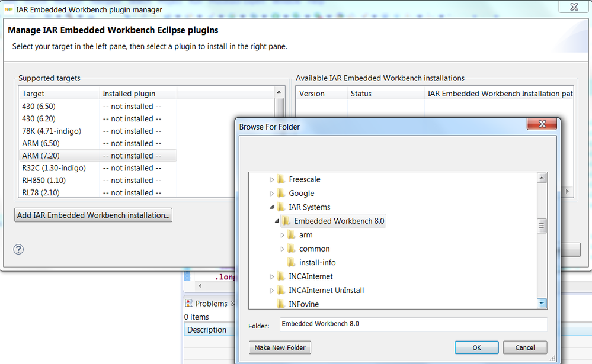Close the Browse For Folder dialog
This screenshot has height=364, width=592.
(x=542, y=124)
